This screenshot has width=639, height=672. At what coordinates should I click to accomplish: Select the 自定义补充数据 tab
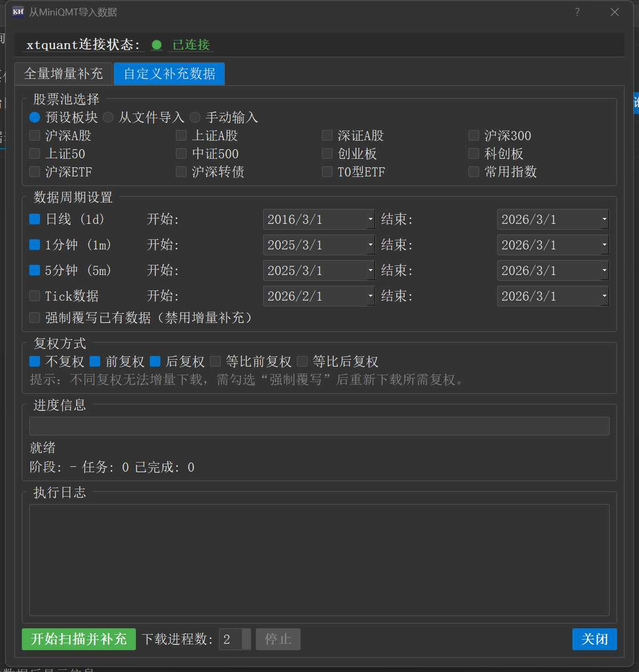pos(169,74)
